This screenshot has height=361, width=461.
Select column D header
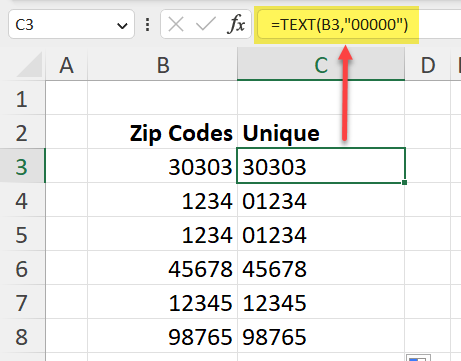[428, 65]
